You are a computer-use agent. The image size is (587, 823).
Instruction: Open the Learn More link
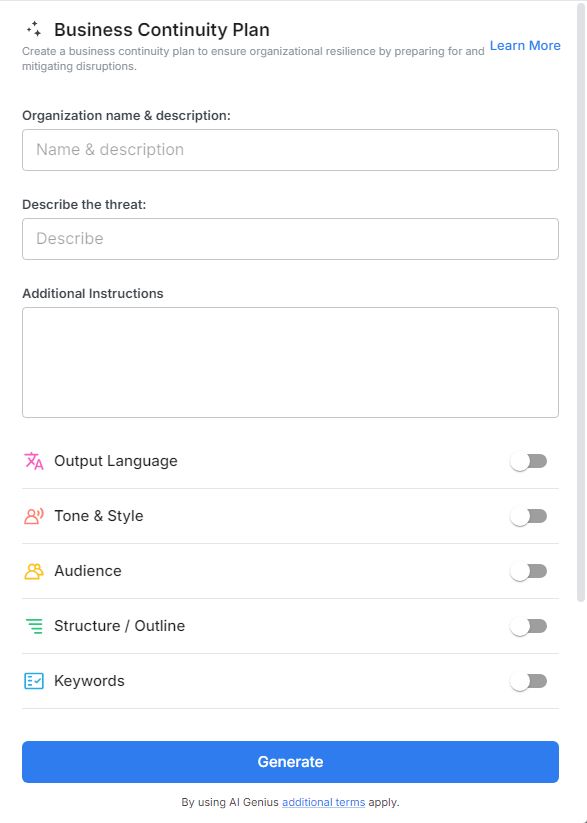tap(524, 45)
